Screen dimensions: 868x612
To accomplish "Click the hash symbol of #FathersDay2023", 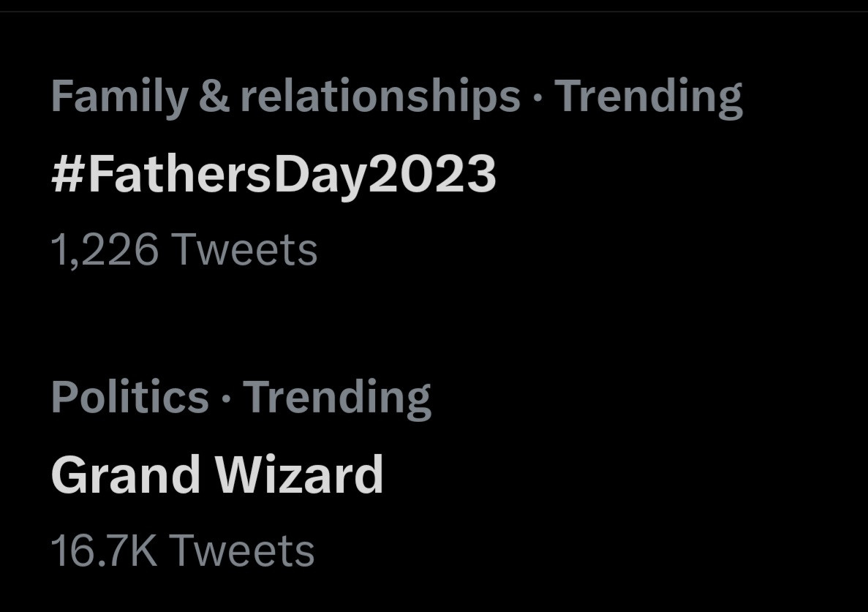I will (69, 175).
